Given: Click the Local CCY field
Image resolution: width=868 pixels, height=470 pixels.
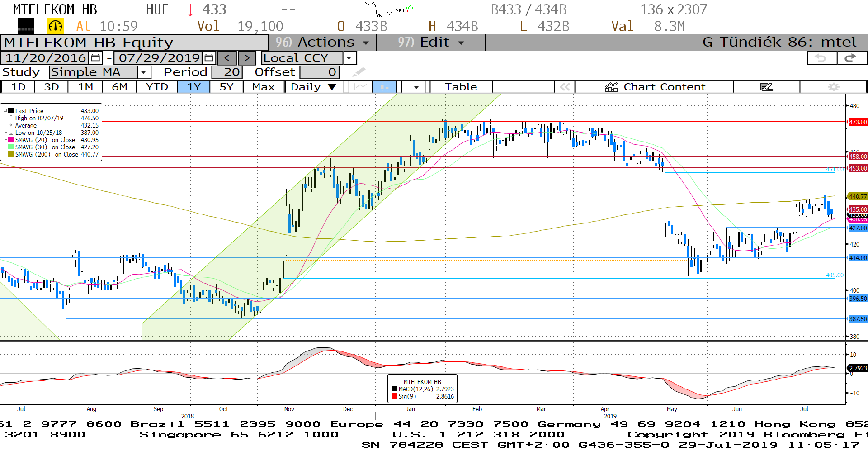Looking at the screenshot, I should pyautogui.click(x=302, y=58).
